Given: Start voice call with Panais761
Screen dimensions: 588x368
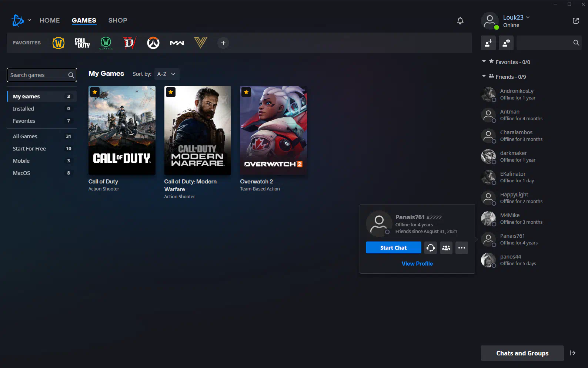Looking at the screenshot, I should pos(431,248).
